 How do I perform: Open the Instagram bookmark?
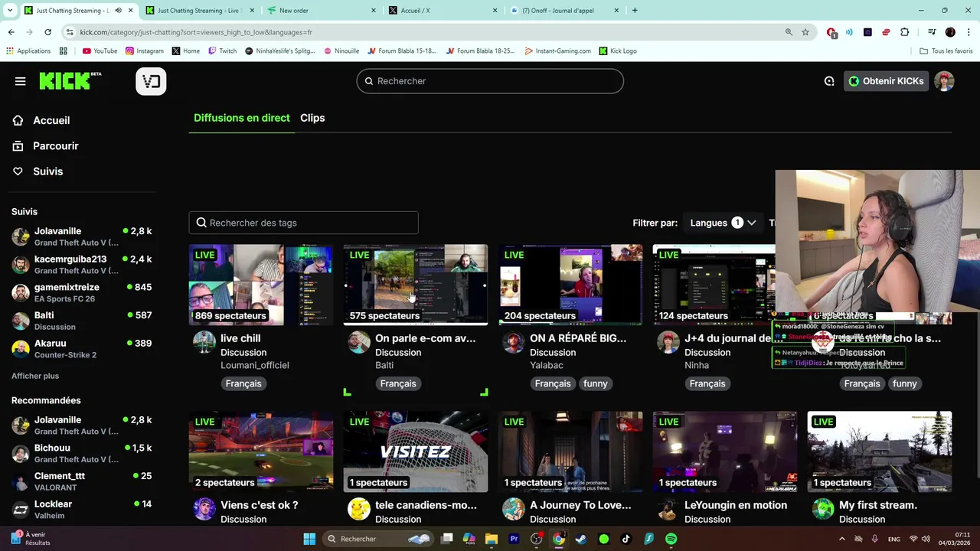pos(145,51)
